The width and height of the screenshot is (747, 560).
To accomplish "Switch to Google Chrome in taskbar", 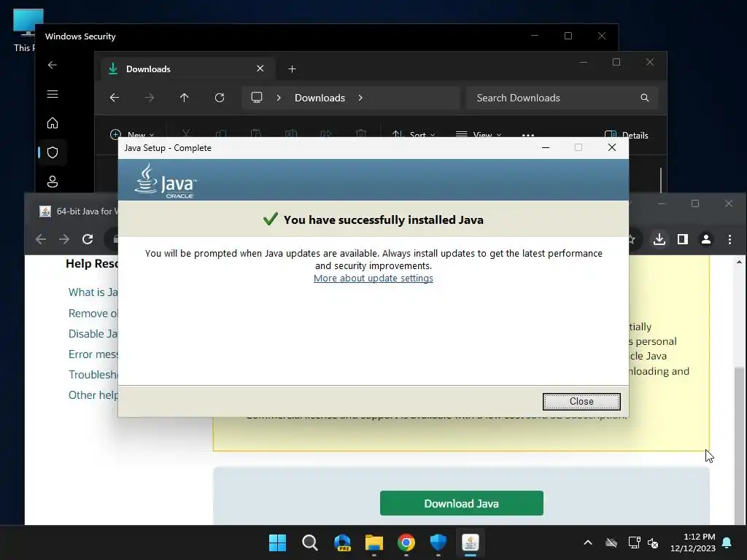I will (x=406, y=542).
